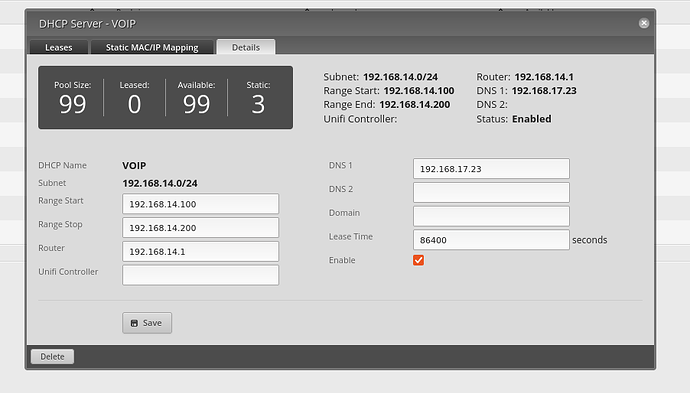Image resolution: width=690 pixels, height=393 pixels.
Task: Click the summary DNS 1 value 192.168.17.23
Action: point(544,91)
